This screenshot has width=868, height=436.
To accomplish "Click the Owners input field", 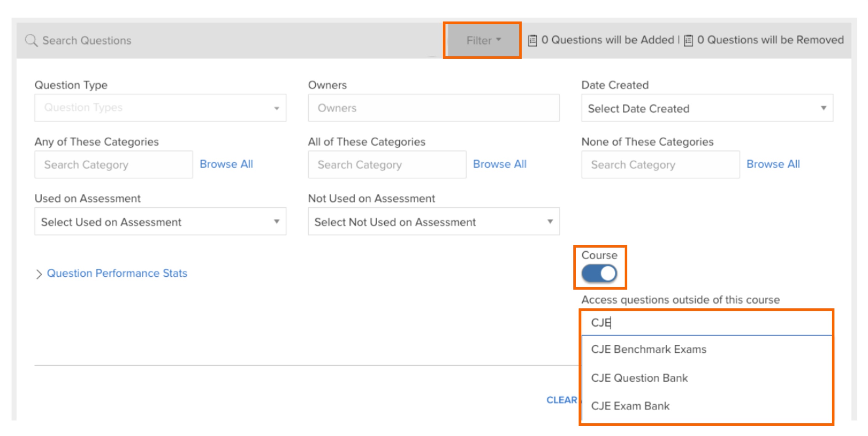I will click(x=433, y=108).
